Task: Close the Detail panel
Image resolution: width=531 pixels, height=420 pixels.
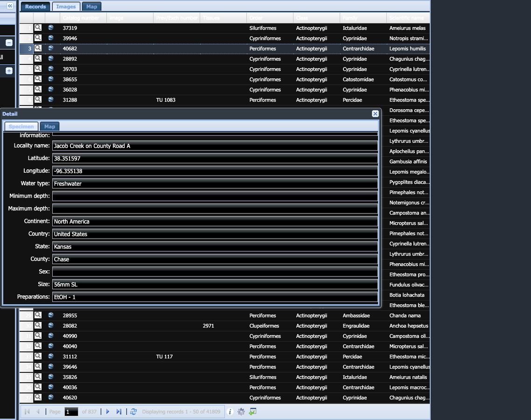Action: click(375, 114)
